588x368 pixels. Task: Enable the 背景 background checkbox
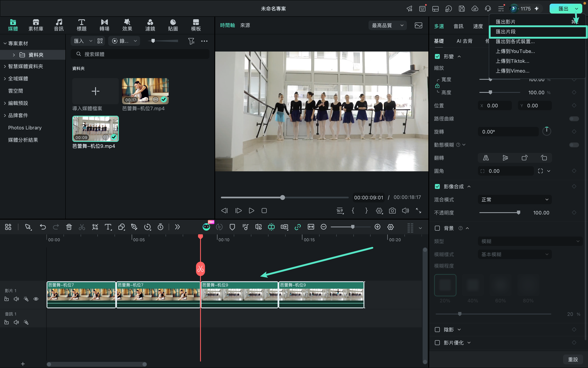coord(437,228)
